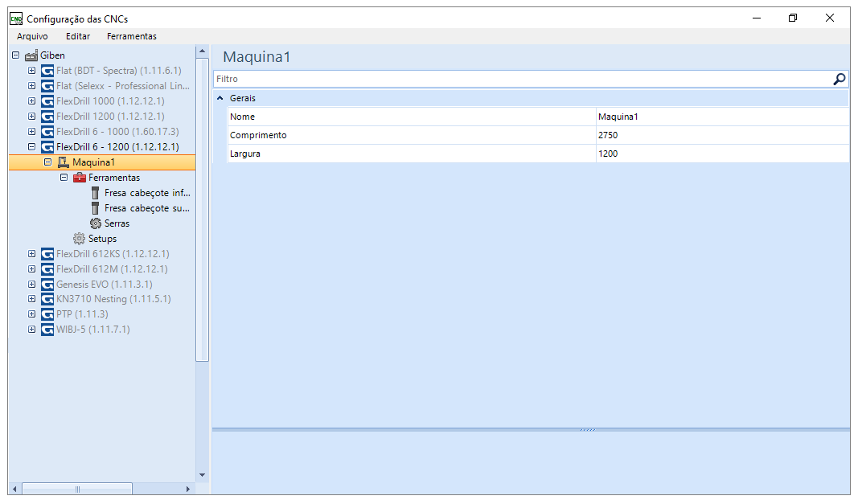Select the Comprimento property label
This screenshot has width=858, height=504.
tap(258, 136)
